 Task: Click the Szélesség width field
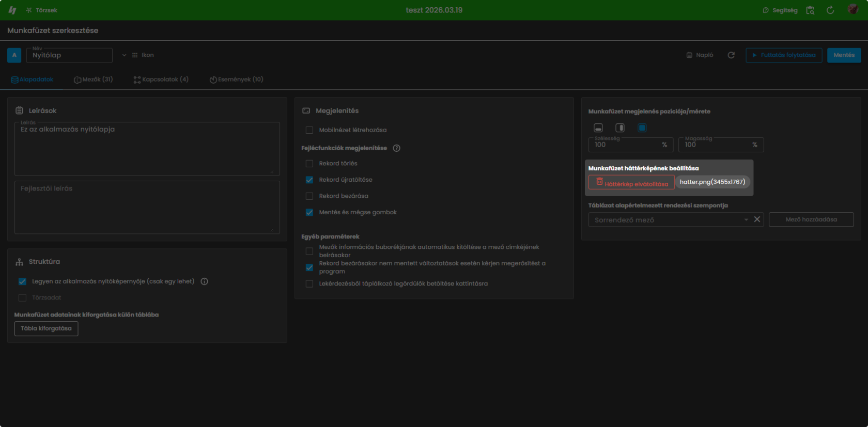point(631,145)
